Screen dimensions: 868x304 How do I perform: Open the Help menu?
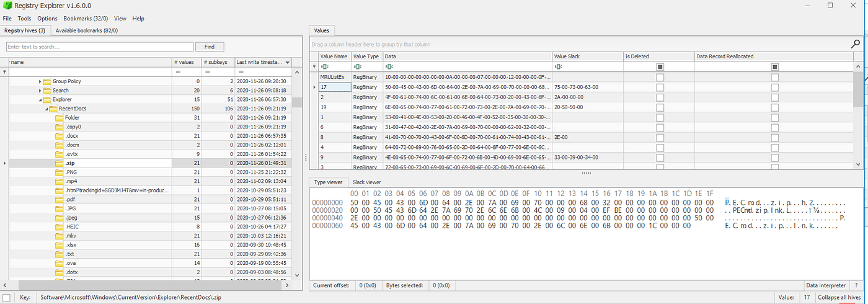point(138,19)
